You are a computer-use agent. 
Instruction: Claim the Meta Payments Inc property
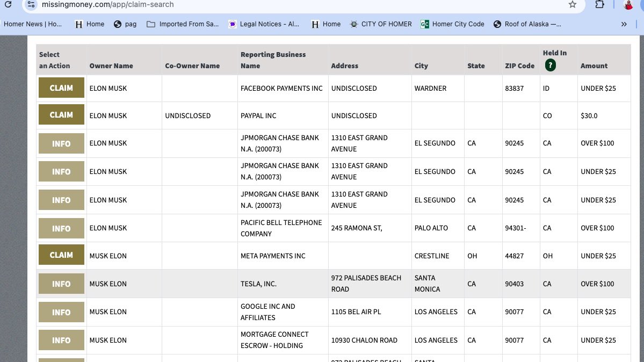click(61, 255)
